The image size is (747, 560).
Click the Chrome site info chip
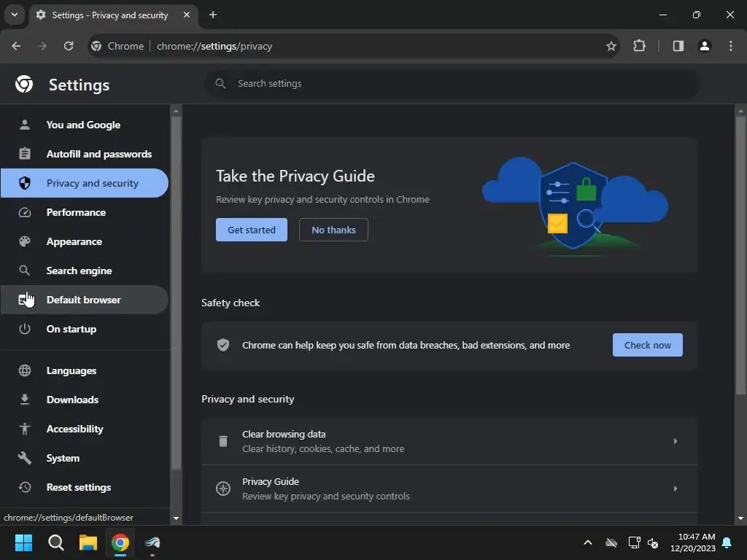pos(117,46)
